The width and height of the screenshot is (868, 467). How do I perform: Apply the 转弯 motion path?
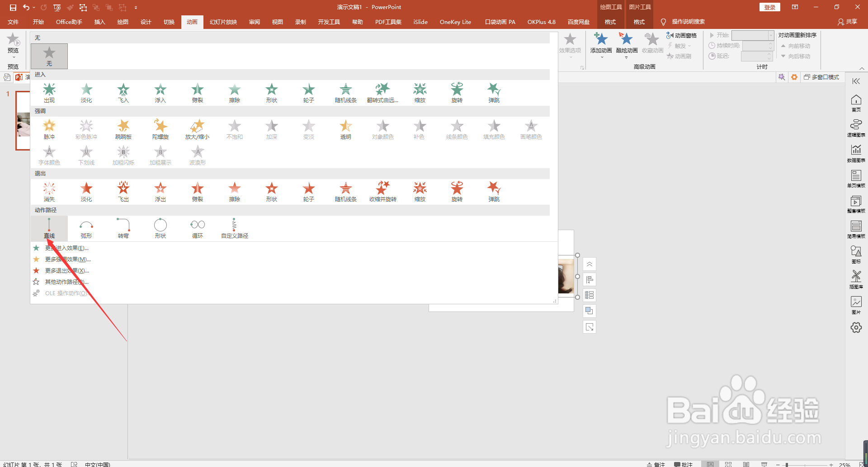(123, 228)
